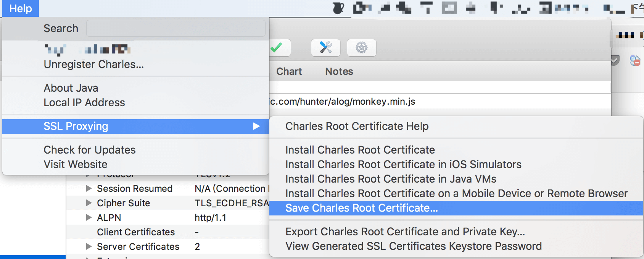The width and height of the screenshot is (644, 259).
Task: Install Charles Root Certificate in iOS Simulators
Action: coord(403,164)
